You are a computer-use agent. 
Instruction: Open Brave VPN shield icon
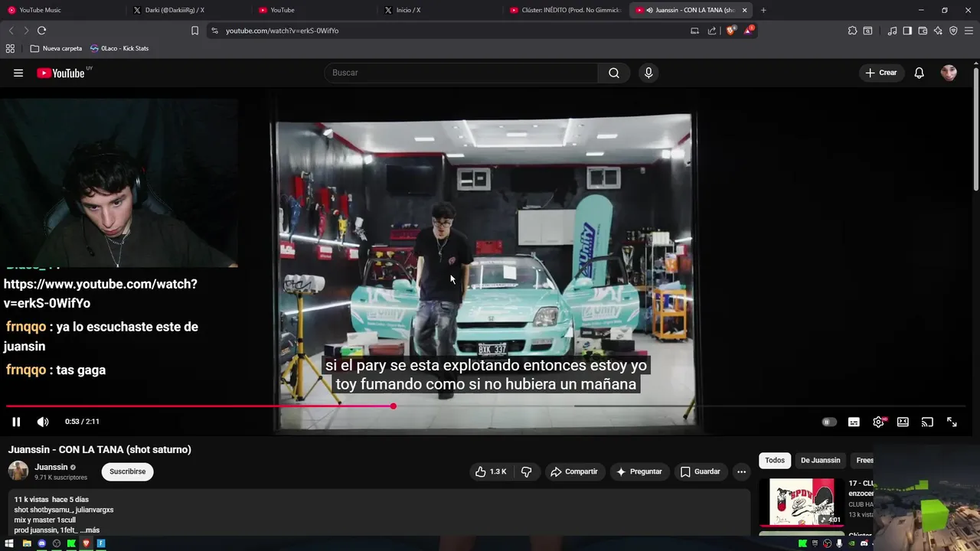pos(953,31)
